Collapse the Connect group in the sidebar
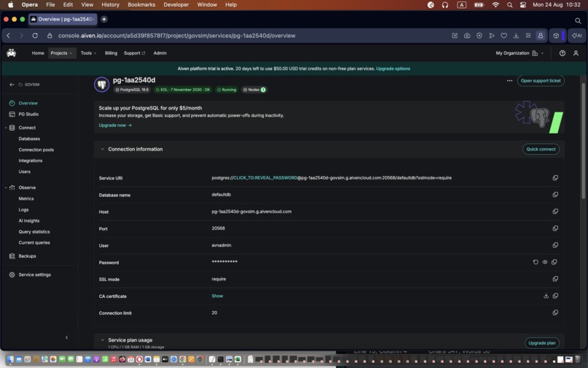 6,128
